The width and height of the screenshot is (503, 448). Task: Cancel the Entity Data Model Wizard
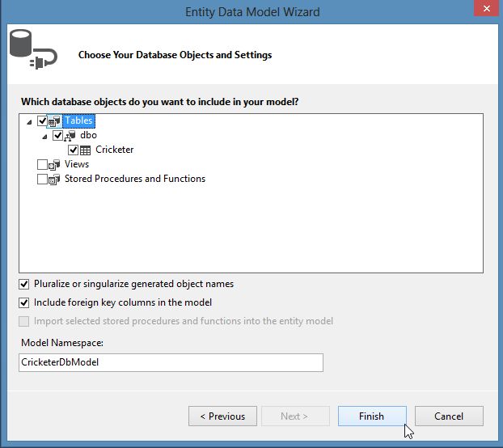(x=449, y=416)
